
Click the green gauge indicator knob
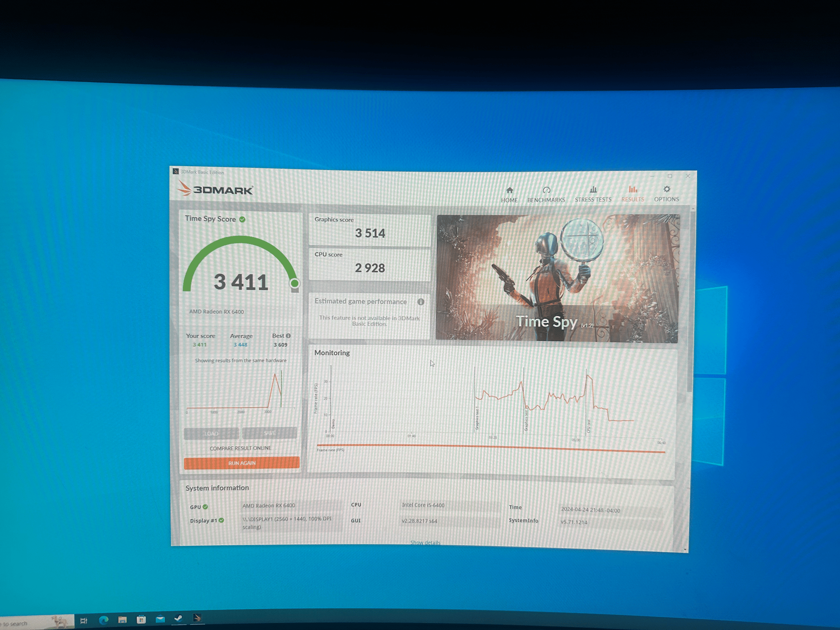[x=294, y=283]
